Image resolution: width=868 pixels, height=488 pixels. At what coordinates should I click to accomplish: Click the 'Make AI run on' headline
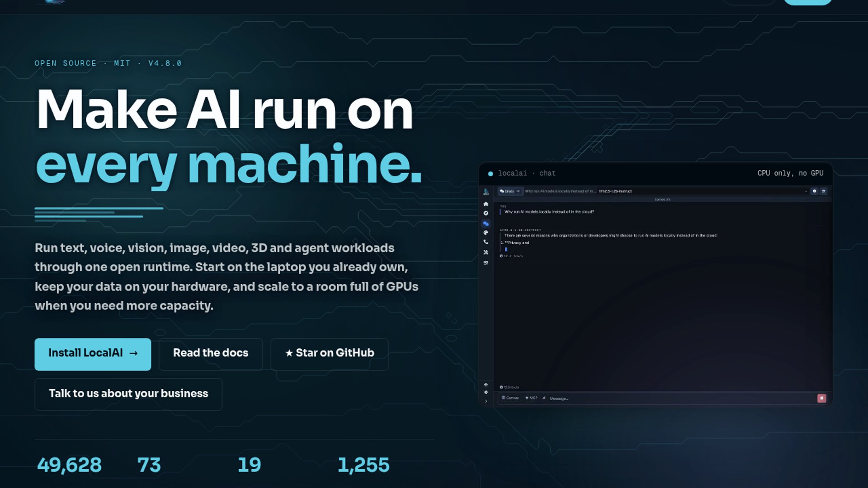click(224, 110)
